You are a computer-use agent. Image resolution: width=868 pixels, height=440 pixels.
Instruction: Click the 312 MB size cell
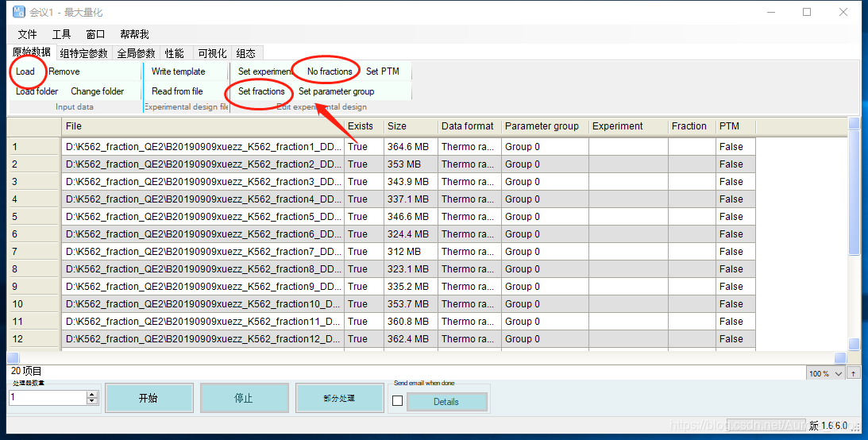411,251
